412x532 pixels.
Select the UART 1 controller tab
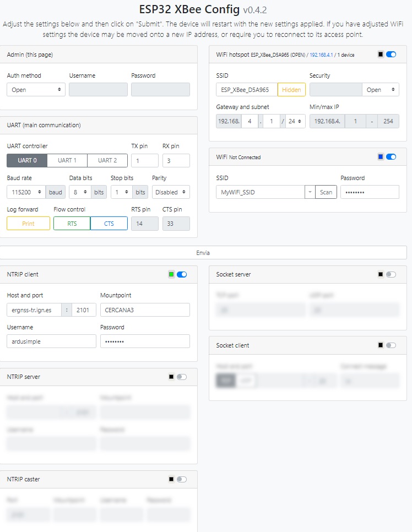pyautogui.click(x=67, y=160)
